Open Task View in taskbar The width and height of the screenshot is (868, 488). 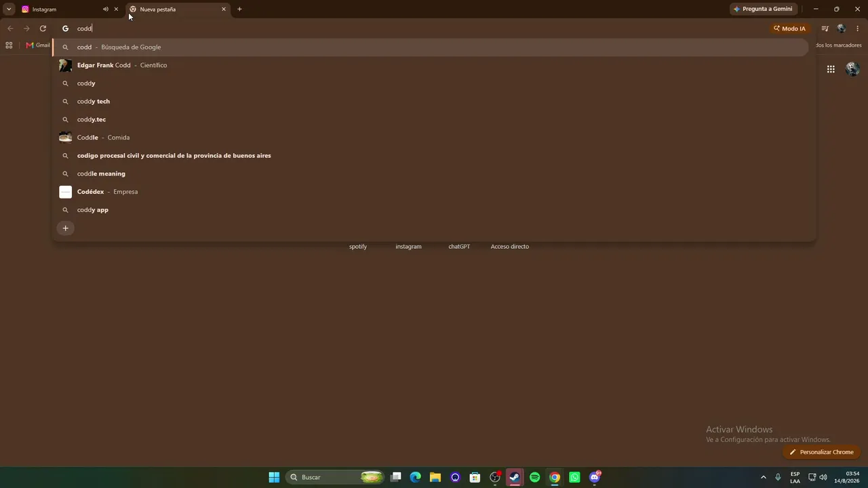tap(396, 477)
